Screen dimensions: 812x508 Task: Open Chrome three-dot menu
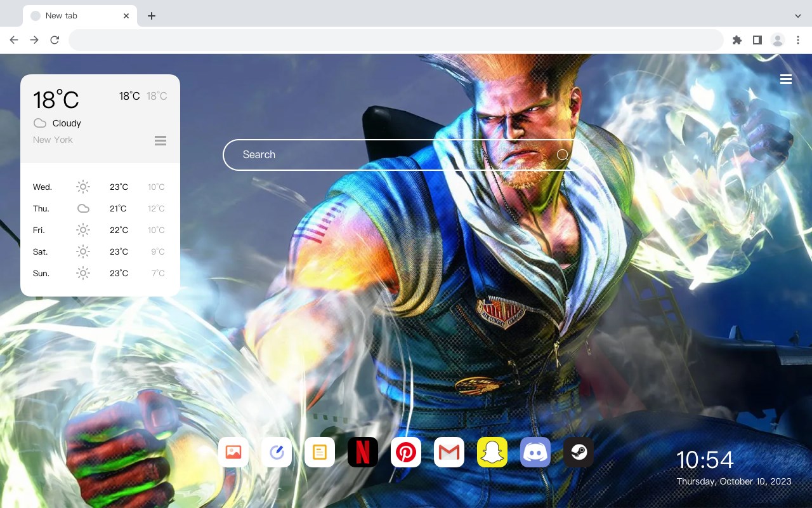coord(798,40)
